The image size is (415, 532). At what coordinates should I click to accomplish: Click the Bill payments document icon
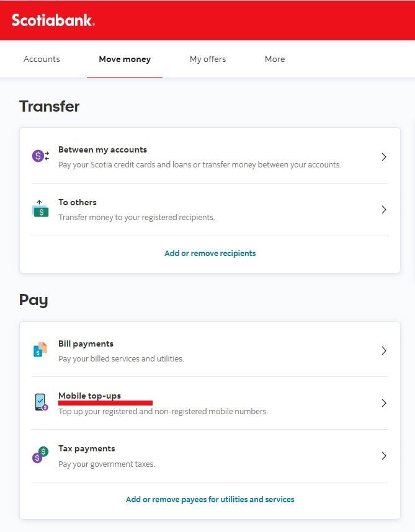pos(40,350)
